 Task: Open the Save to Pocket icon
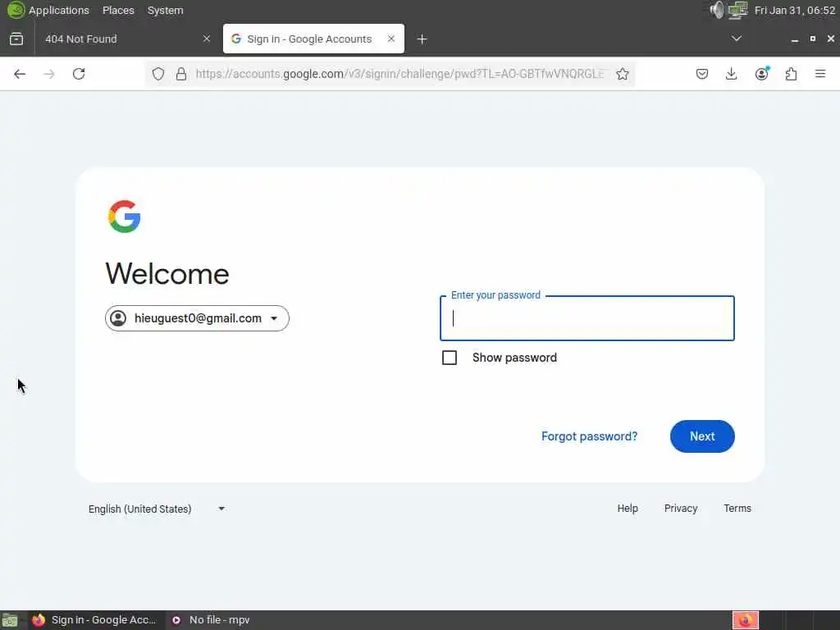(702, 74)
